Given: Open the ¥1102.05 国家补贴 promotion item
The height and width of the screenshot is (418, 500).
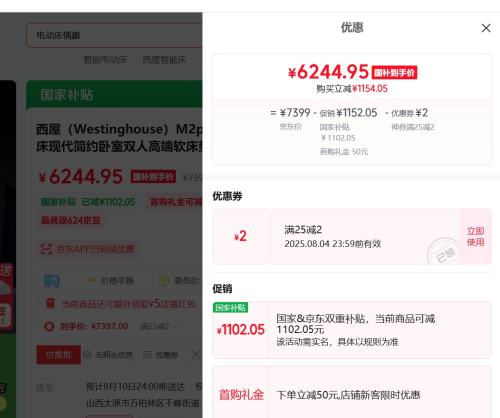Looking at the screenshot, I should point(352,330).
